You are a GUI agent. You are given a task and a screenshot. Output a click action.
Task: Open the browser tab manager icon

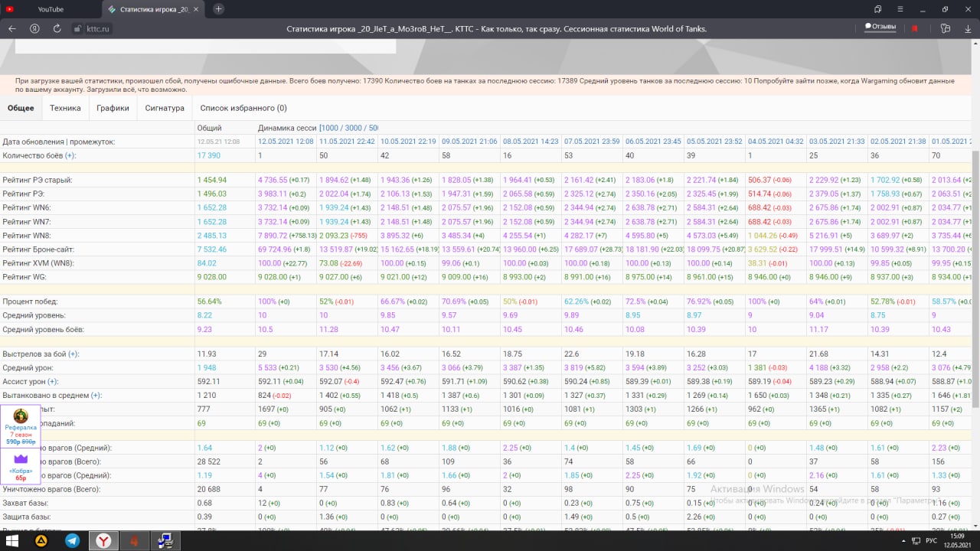pyautogui.click(x=877, y=9)
